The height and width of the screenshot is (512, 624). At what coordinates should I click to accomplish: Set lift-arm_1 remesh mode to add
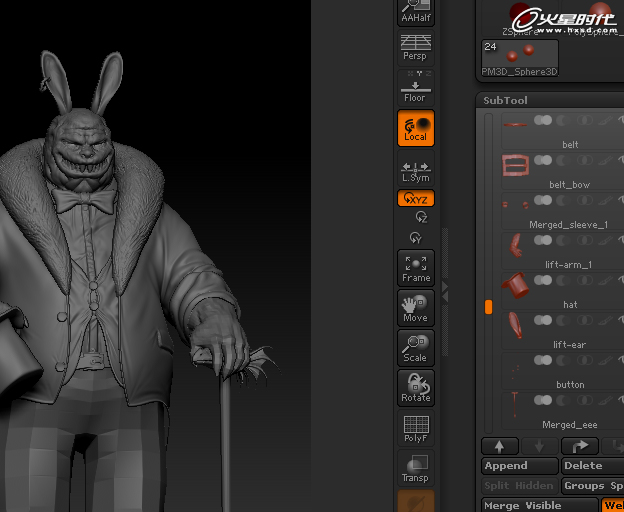pyautogui.click(x=543, y=240)
